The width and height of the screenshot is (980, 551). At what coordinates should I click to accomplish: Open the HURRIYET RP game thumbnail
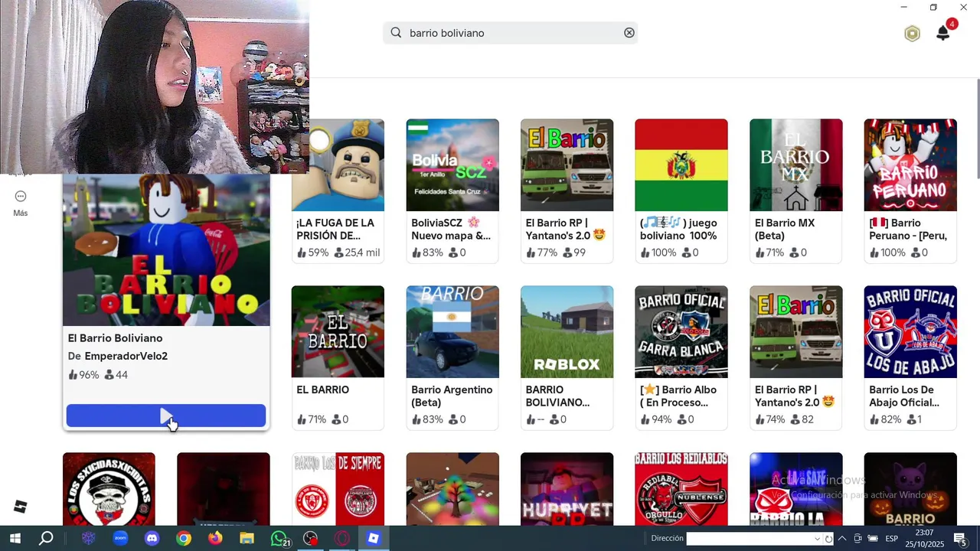point(567,489)
